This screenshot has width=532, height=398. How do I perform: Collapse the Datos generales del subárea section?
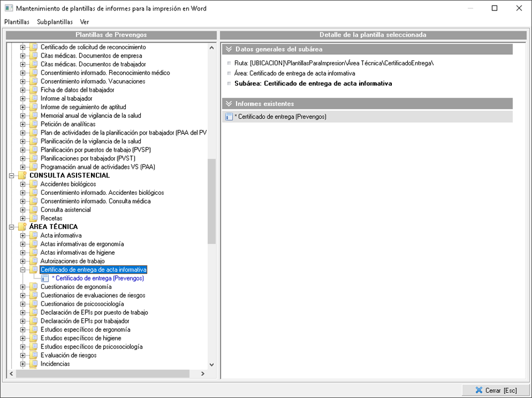(228, 49)
